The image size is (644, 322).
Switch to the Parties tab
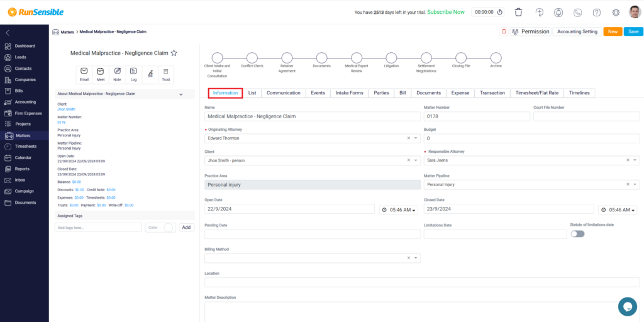click(382, 93)
